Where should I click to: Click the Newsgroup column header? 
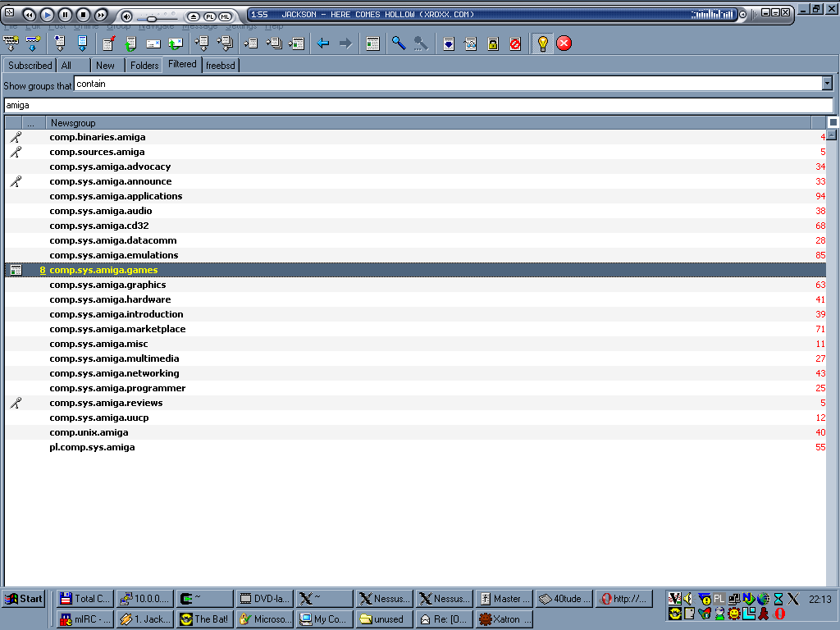pos(72,123)
